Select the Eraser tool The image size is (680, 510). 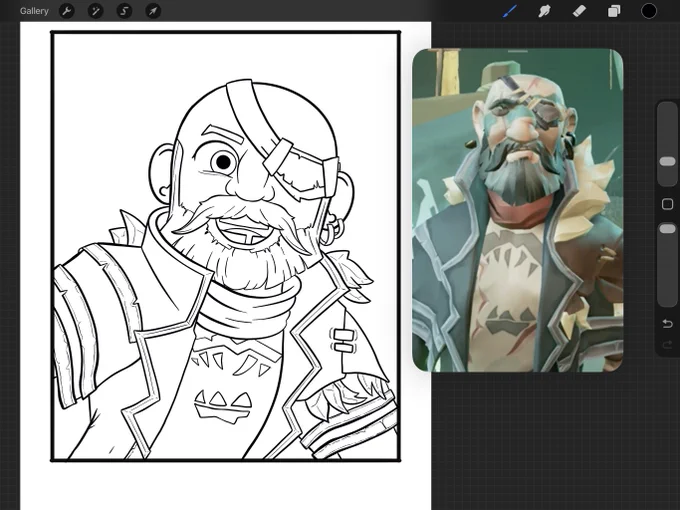(x=579, y=11)
